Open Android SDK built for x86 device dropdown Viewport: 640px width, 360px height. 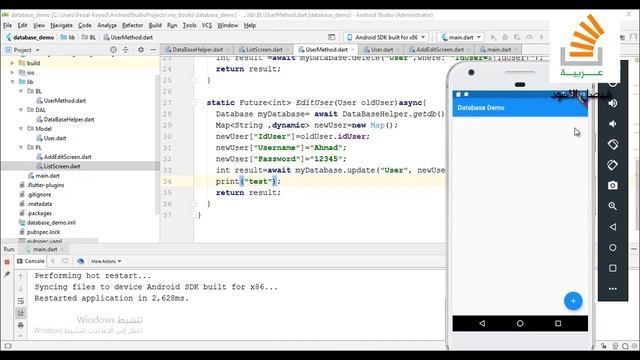(x=386, y=37)
